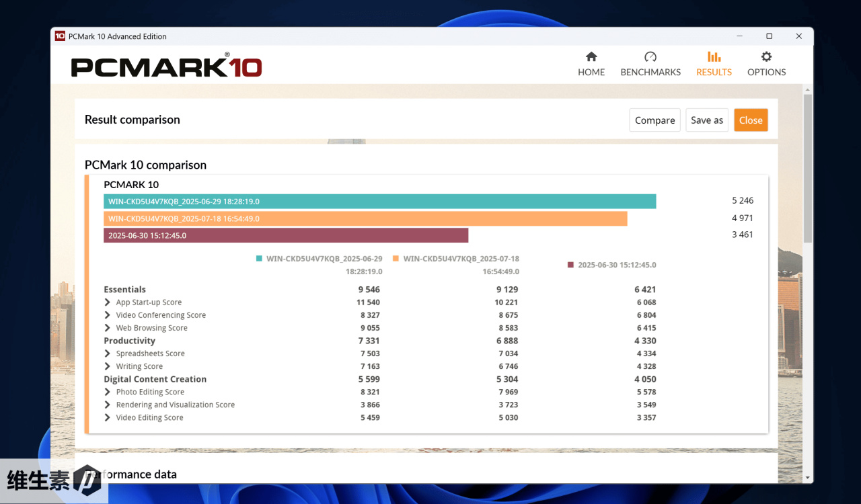Open the Home section via house icon
The height and width of the screenshot is (504, 861).
point(591,57)
